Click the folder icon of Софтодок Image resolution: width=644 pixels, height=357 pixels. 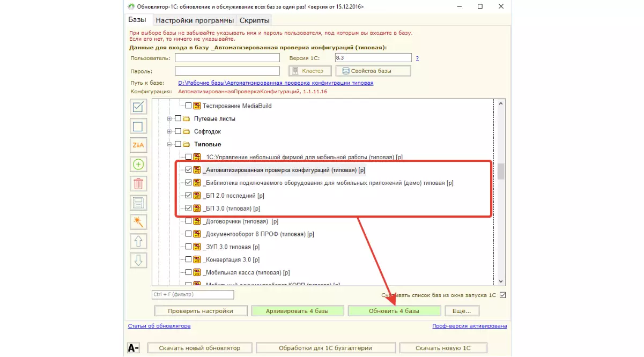pos(187,131)
